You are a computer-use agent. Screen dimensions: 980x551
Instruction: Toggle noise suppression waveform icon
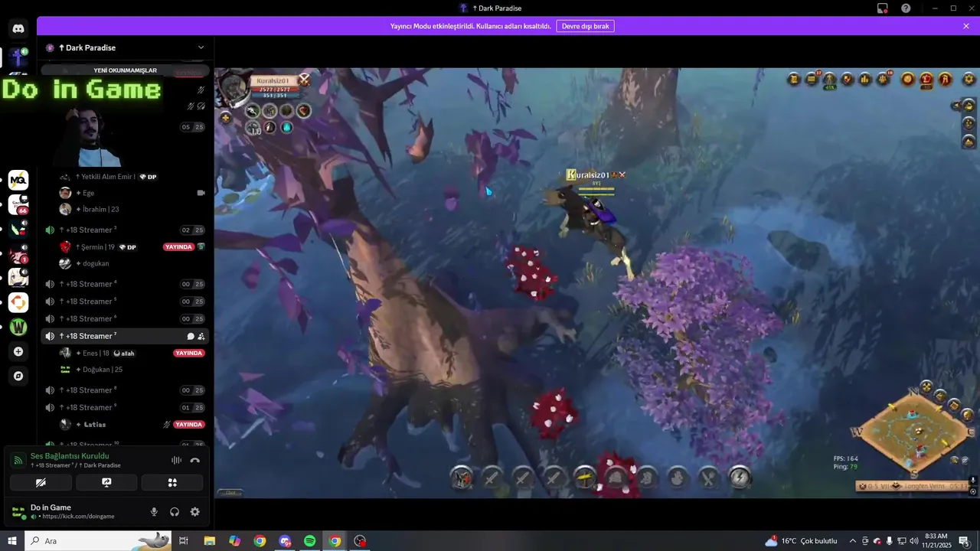coord(176,460)
